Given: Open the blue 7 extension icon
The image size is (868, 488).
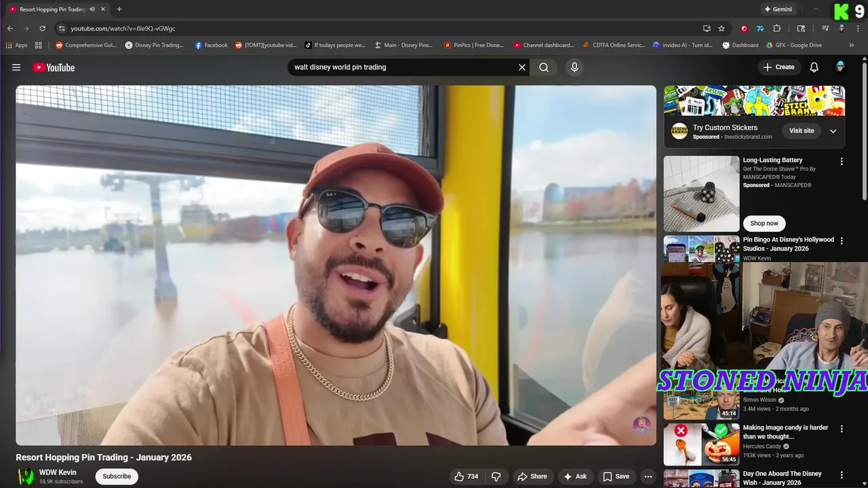Looking at the screenshot, I should click(x=760, y=28).
